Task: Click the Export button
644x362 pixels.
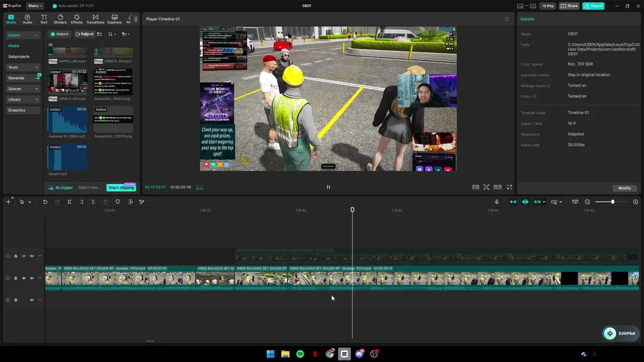Action: pyautogui.click(x=593, y=6)
